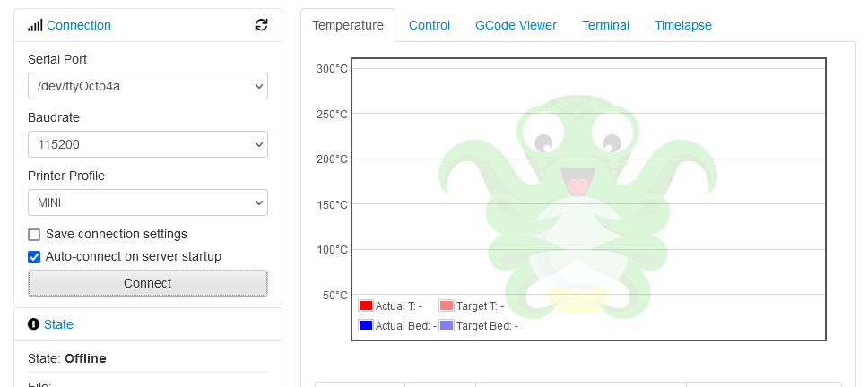Switch to the Terminal tab
Image resolution: width=868 pixels, height=387 pixels.
(605, 25)
